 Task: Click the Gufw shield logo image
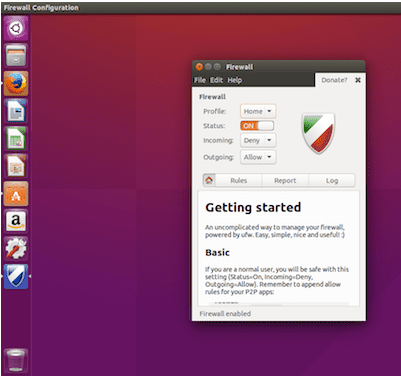coord(318,133)
